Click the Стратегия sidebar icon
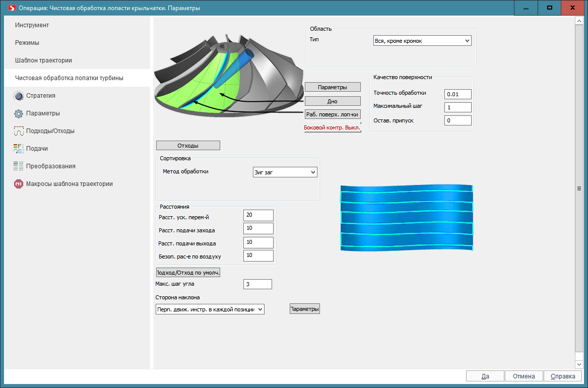588x388 pixels. coord(18,96)
